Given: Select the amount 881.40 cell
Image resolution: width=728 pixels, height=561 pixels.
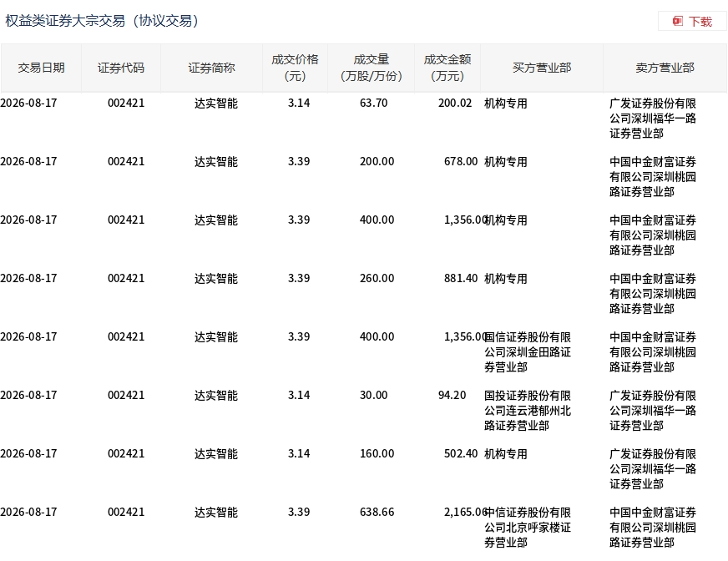Looking at the screenshot, I should point(461,279).
